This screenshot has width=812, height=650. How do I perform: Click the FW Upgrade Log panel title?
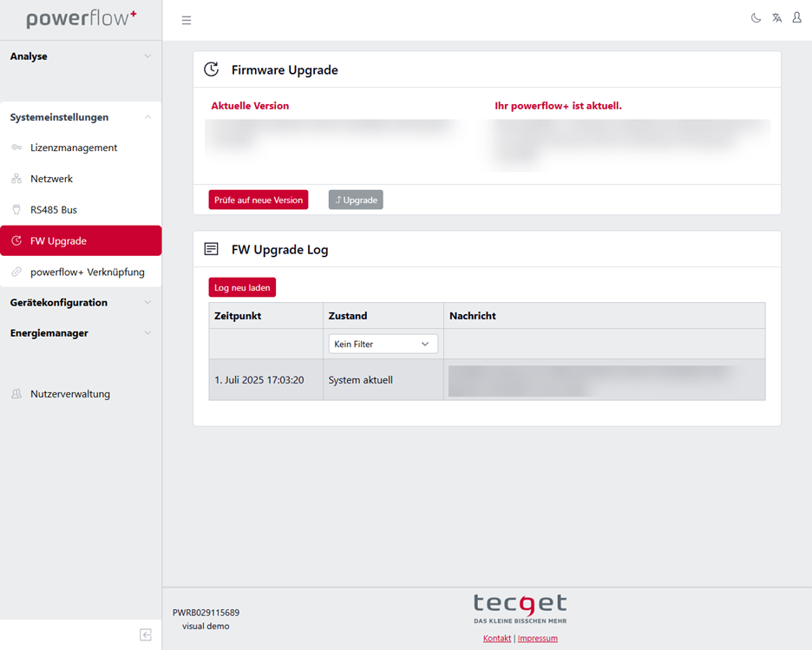coord(279,250)
